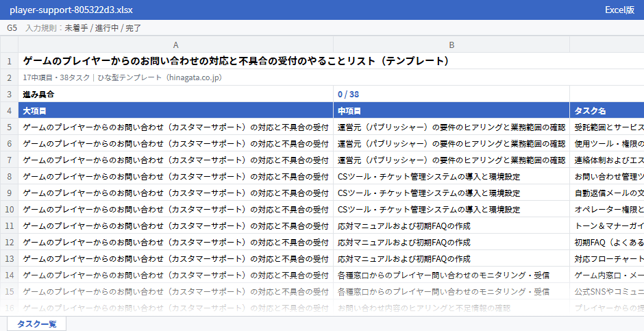Open the タスク一覧 sheet tab
This screenshot has width=644, height=331.
(36, 323)
